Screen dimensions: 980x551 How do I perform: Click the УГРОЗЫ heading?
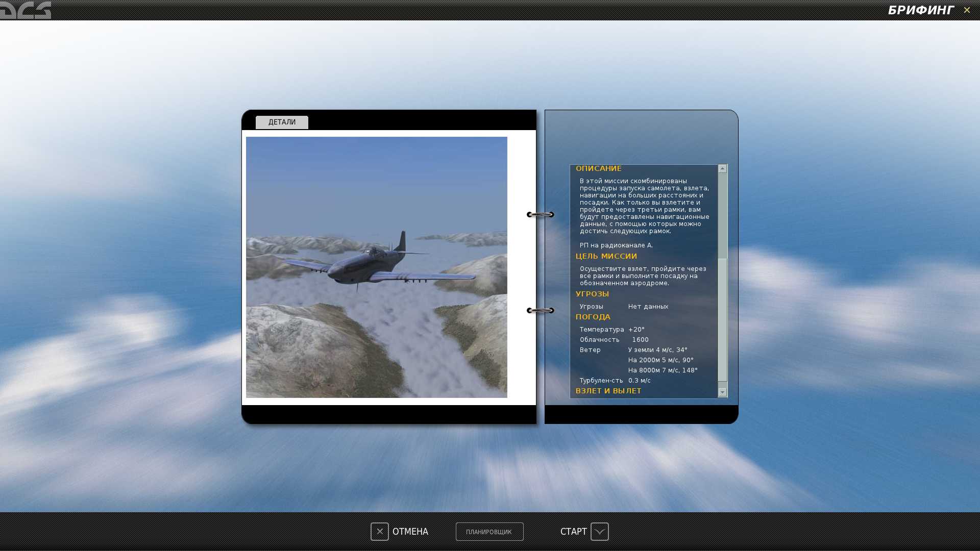[x=593, y=294]
